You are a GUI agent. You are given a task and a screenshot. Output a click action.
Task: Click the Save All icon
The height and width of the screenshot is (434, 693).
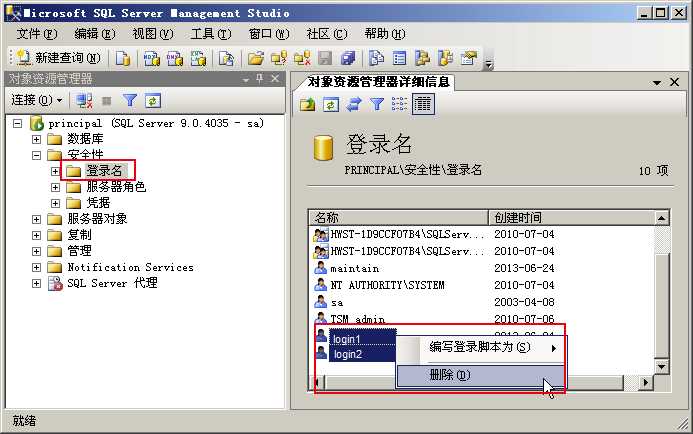348,58
